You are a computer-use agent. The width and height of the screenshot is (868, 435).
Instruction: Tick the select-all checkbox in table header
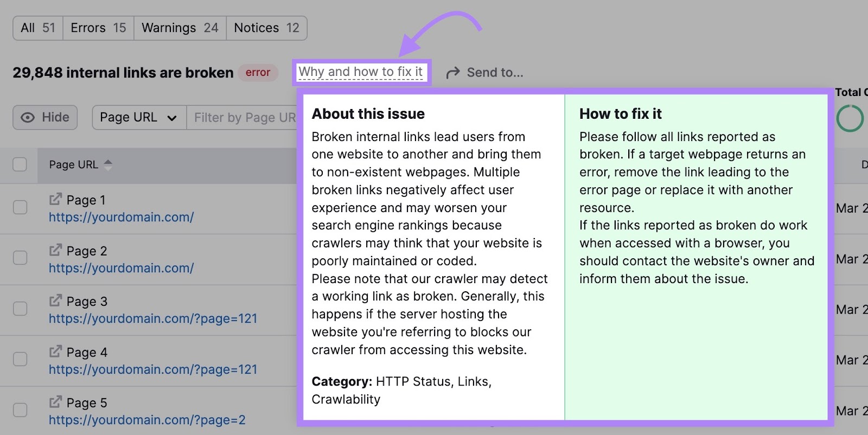(x=20, y=164)
